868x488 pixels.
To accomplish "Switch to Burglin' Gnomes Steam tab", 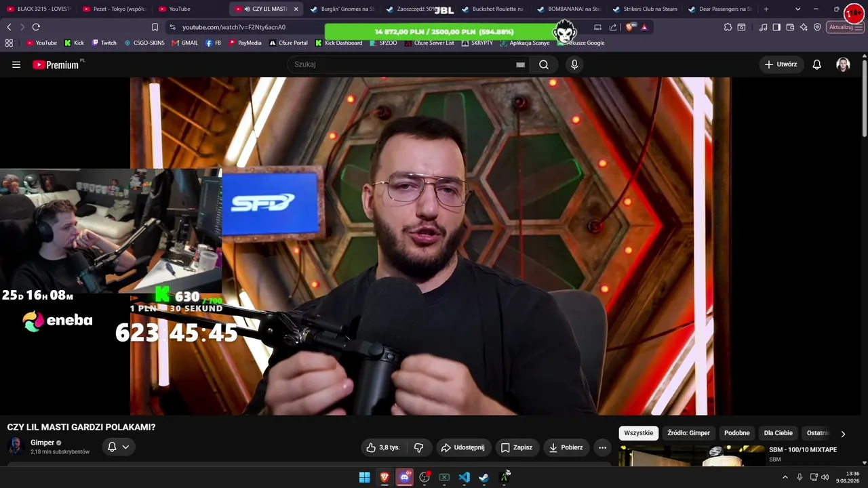I will [342, 9].
